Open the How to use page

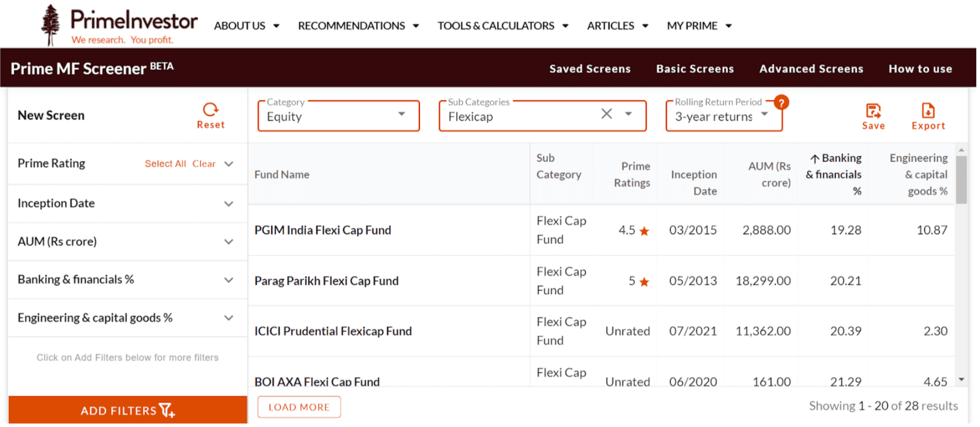click(x=920, y=69)
